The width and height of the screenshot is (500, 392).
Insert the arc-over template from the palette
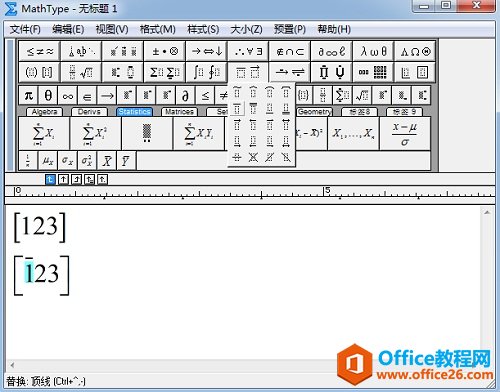pyautogui.click(x=270, y=91)
